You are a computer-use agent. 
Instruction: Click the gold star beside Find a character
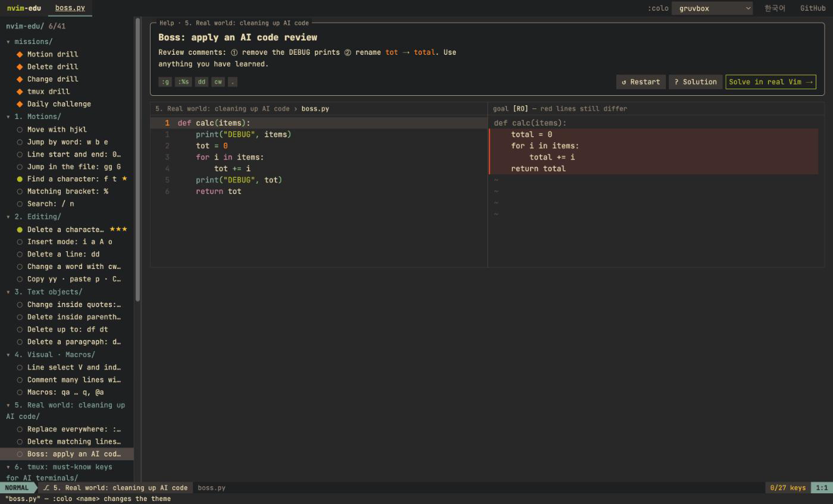pyautogui.click(x=124, y=179)
